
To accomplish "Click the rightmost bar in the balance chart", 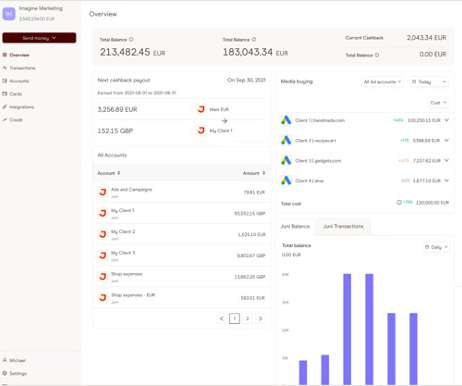I will pos(413,349).
